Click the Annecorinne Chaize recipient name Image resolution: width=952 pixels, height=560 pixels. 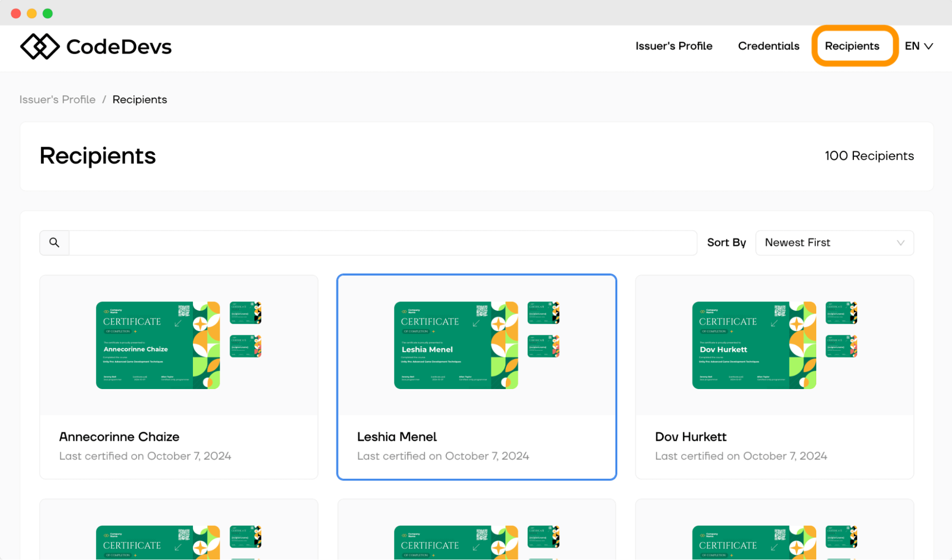point(119,437)
